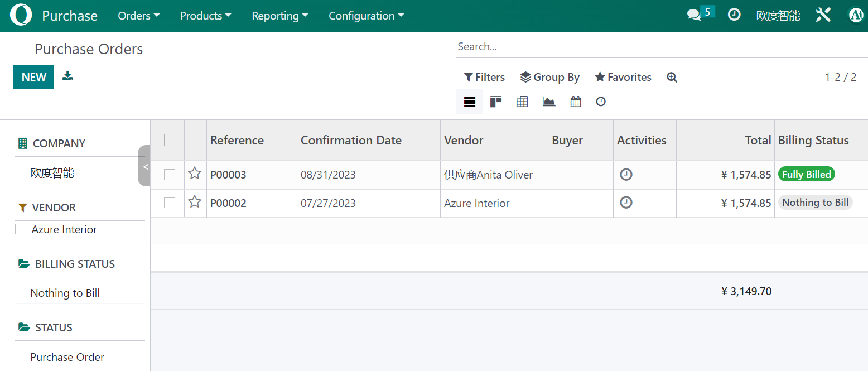Click the import records download icon
Viewport: 868px width, 371px height.
point(67,76)
